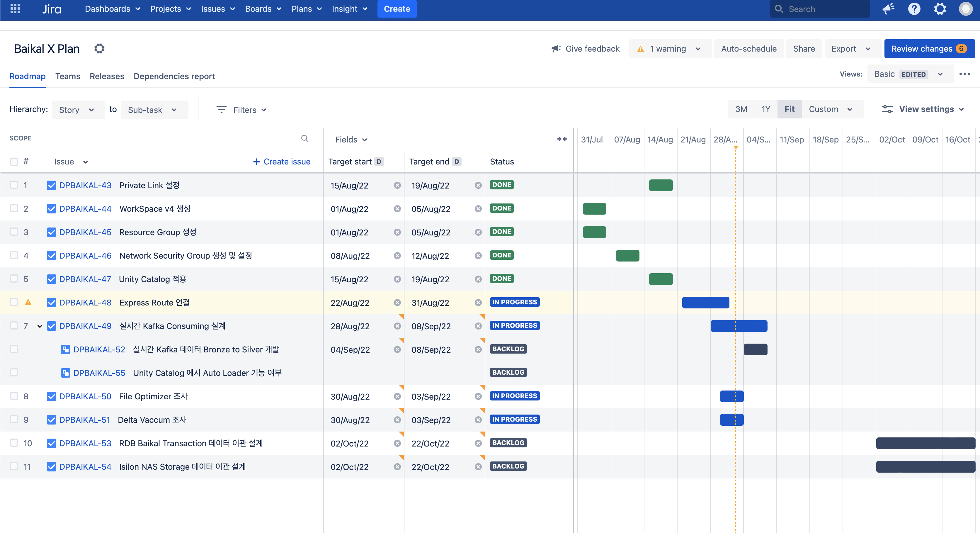Viewport: 980px width, 533px height.
Task: Open the help question mark icon
Action: 914,9
